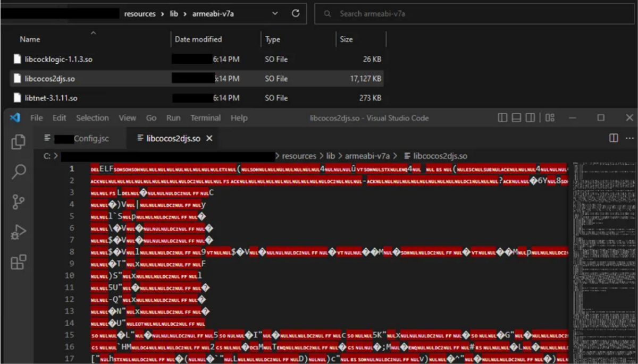Click the libtnet-3.1.11.so file icon
The image size is (638, 364).
click(x=17, y=98)
